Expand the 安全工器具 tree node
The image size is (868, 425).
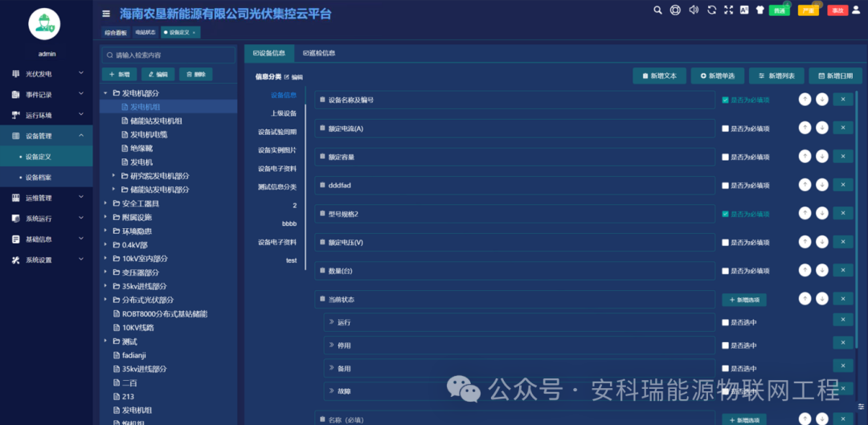pos(105,203)
